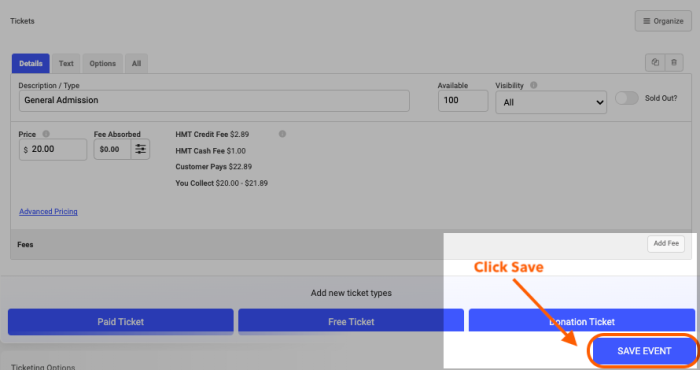This screenshot has width=700, height=370.
Task: Open the Advanced Pricing link
Action: coord(48,212)
